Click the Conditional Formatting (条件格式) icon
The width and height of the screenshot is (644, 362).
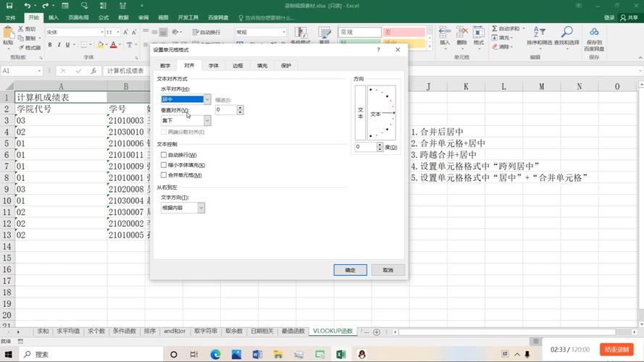tap(301, 33)
